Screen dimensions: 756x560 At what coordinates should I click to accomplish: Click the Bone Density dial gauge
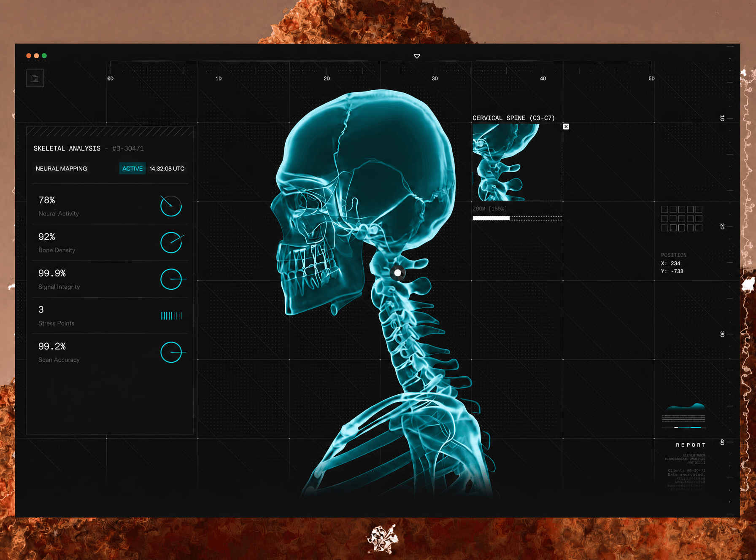pyautogui.click(x=171, y=242)
